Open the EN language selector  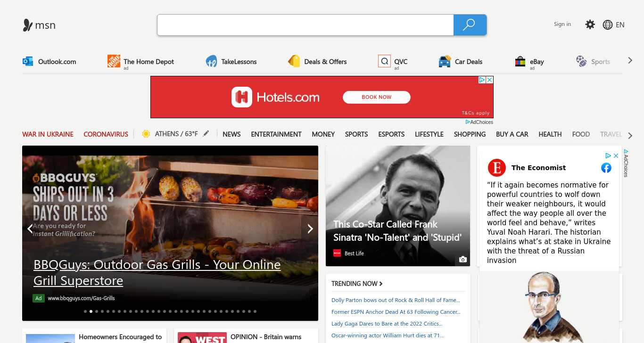point(620,25)
